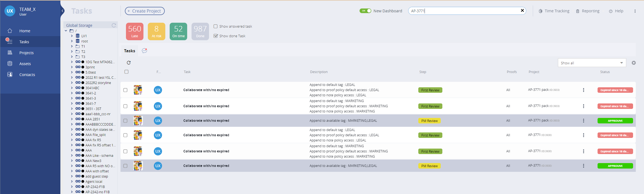644x194 pixels.
Task: Refresh the Global Storage tree
Action: point(114,25)
